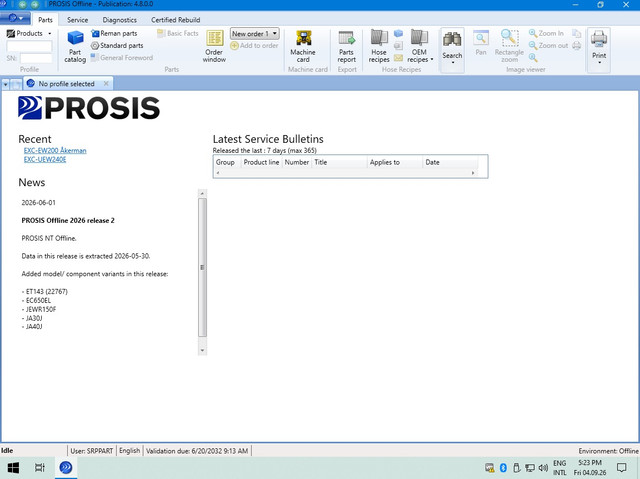Switch to the Service ribbon tab
Image resolution: width=640 pixels, height=479 pixels.
tap(77, 20)
